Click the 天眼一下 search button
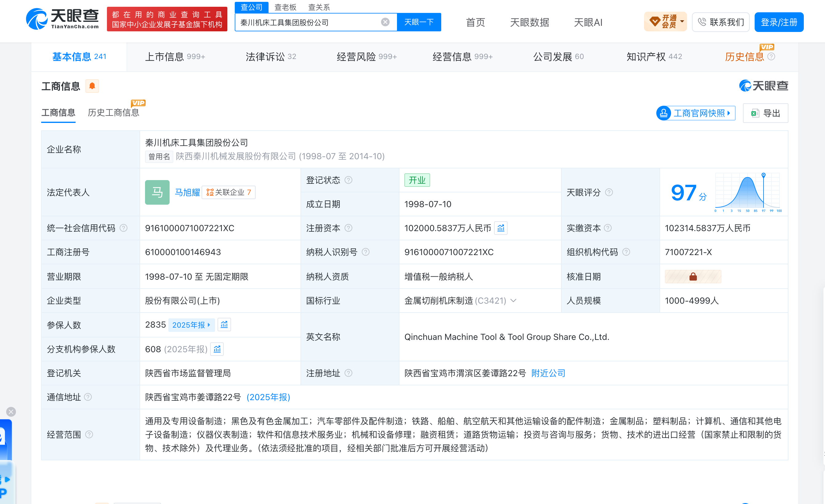 (419, 22)
